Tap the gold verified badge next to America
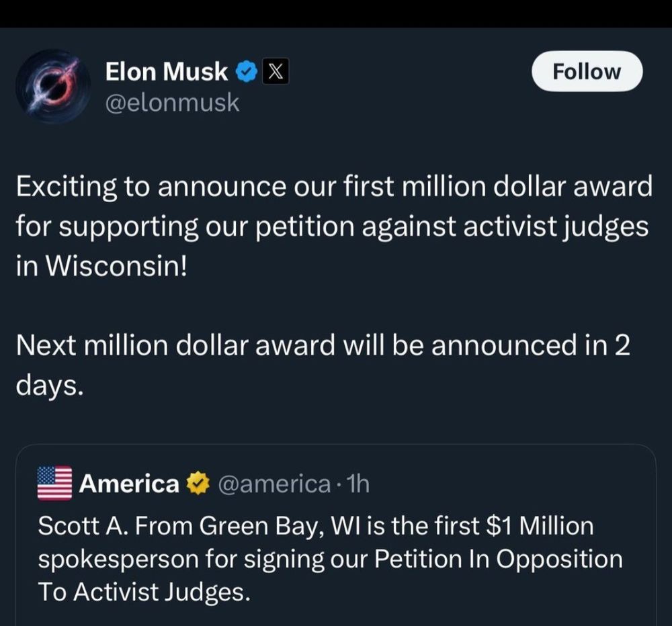The height and width of the screenshot is (626, 672). 198,484
